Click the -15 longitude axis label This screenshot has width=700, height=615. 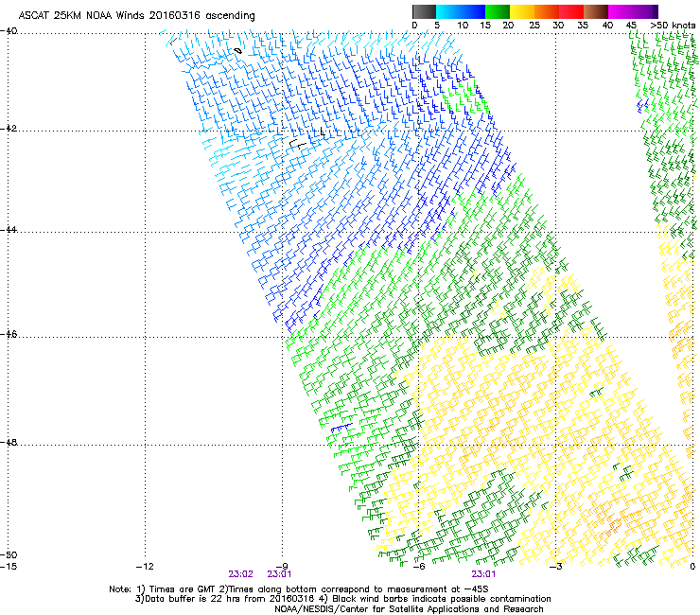click(9, 567)
